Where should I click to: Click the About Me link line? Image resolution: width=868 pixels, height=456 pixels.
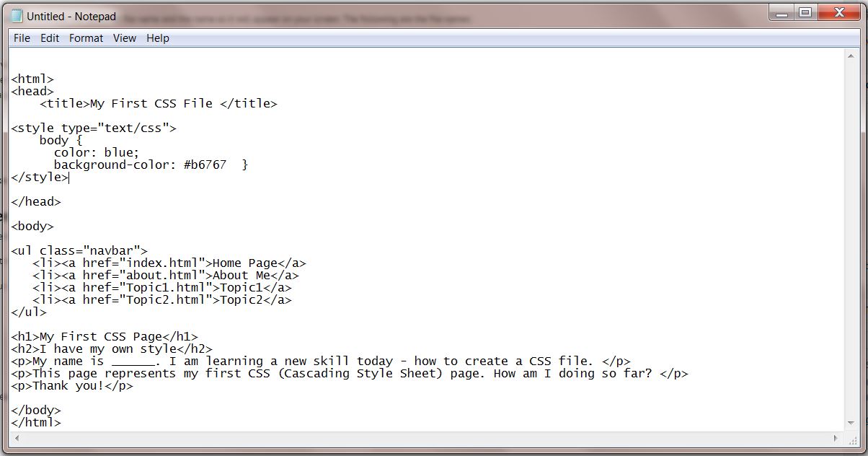click(166, 276)
